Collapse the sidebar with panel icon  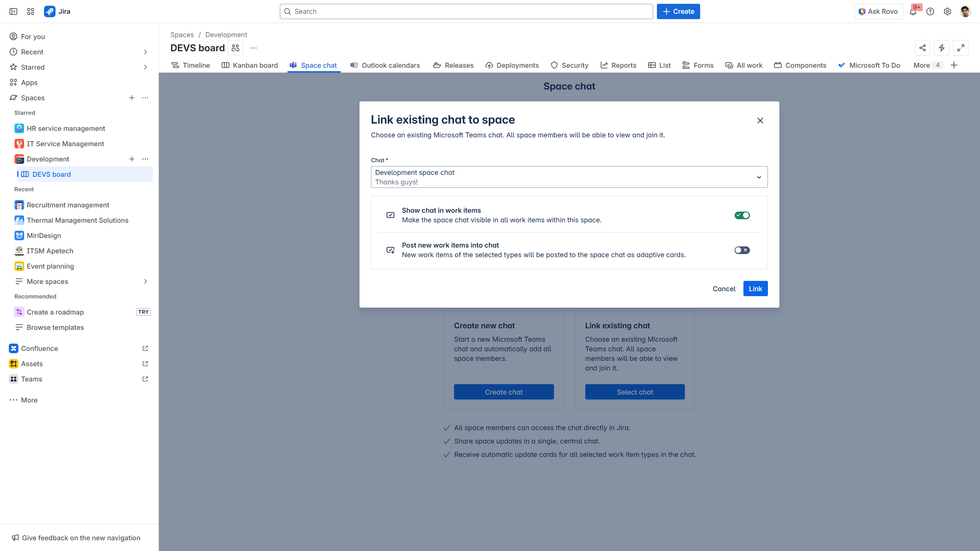[x=13, y=11]
